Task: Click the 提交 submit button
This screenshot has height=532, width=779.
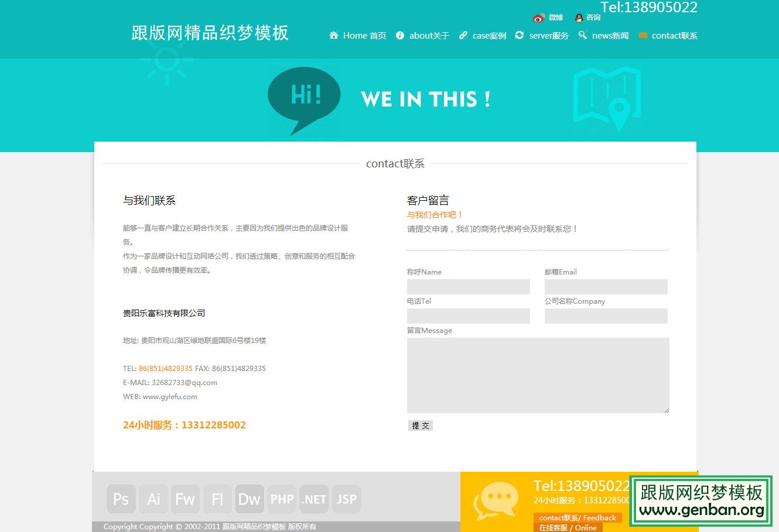Action: (x=421, y=425)
